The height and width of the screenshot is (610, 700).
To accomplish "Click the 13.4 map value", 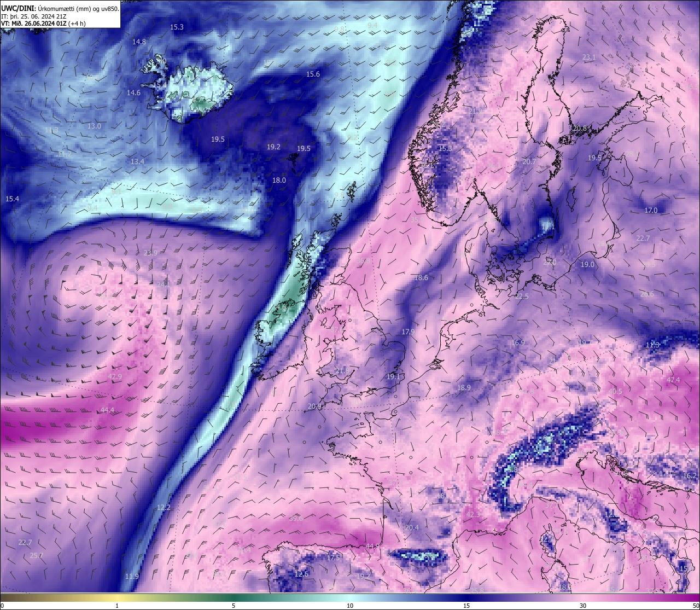I will (x=137, y=161).
